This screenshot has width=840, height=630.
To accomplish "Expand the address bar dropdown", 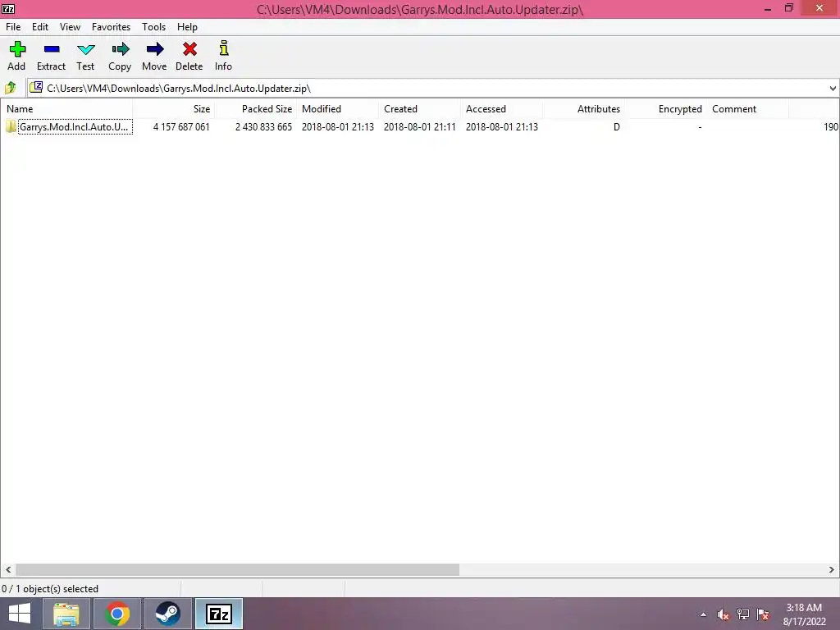I will [833, 89].
